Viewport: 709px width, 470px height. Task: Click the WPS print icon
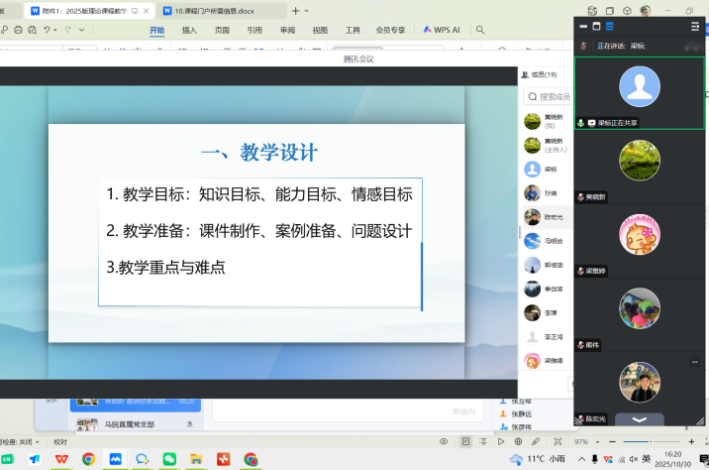click(18, 30)
